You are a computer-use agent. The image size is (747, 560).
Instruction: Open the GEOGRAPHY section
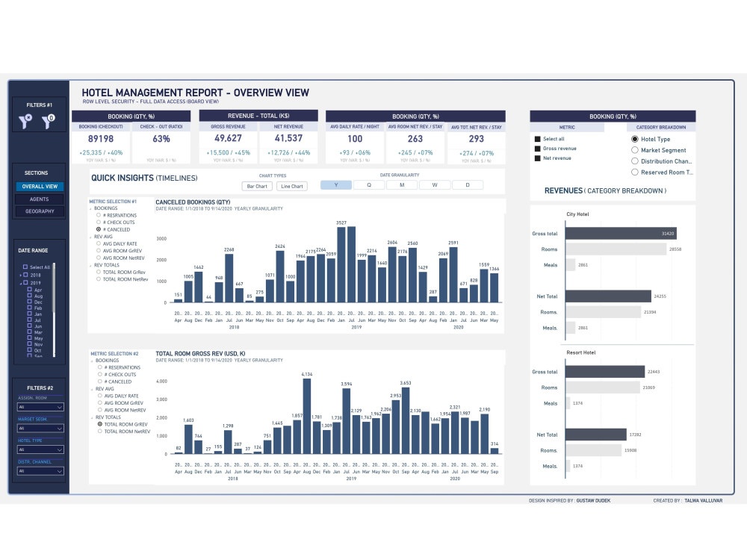coord(40,211)
